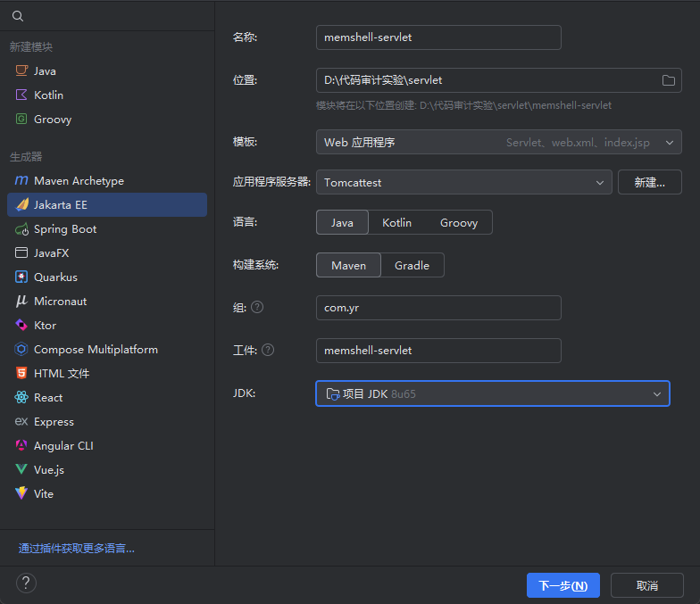Viewport: 700px width, 604px height.
Task: Select the React generator
Action: (x=48, y=398)
